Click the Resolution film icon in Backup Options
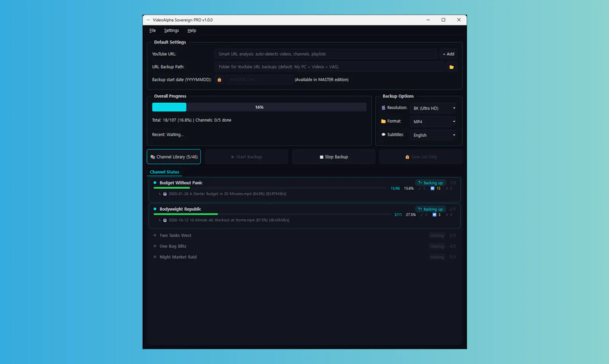Viewport: 609px width, 364px height. tap(383, 108)
